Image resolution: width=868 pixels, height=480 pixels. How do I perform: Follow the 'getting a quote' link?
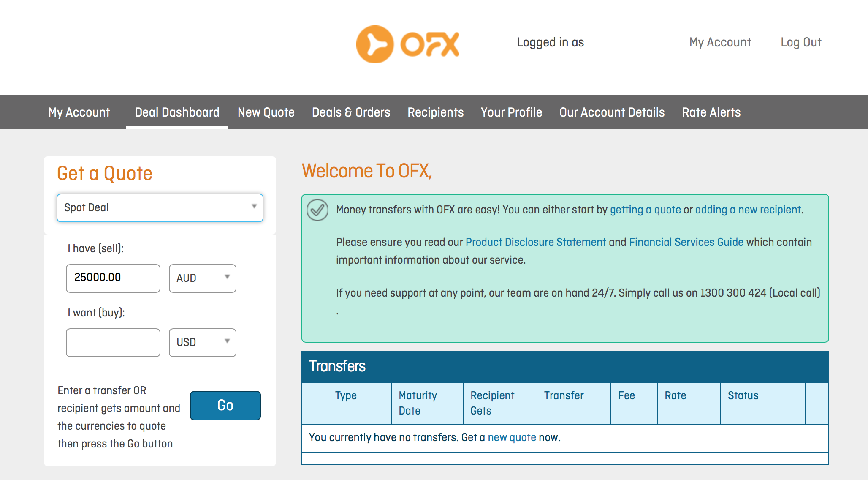[646, 210]
